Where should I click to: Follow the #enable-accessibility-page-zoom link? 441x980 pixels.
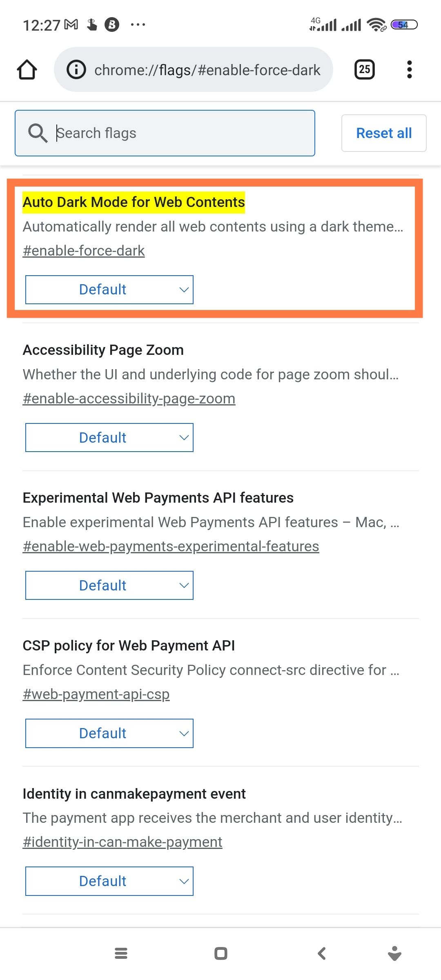[x=129, y=398]
